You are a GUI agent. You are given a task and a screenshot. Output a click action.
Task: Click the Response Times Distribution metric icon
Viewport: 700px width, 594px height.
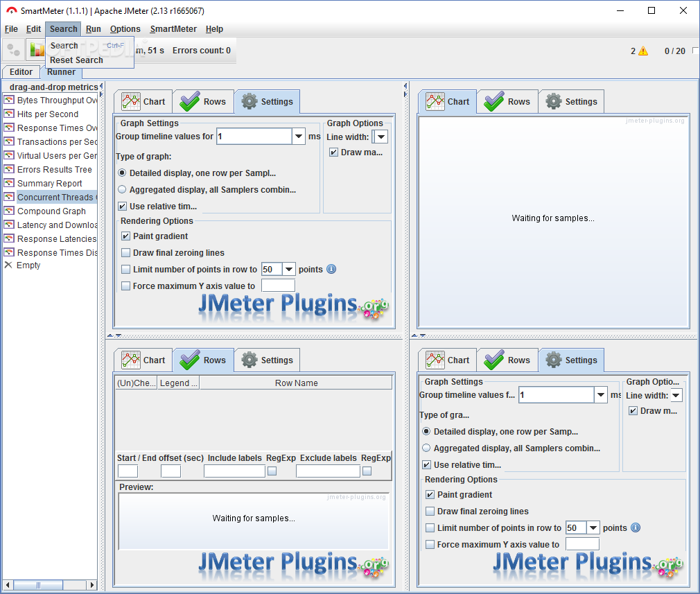[x=9, y=252]
